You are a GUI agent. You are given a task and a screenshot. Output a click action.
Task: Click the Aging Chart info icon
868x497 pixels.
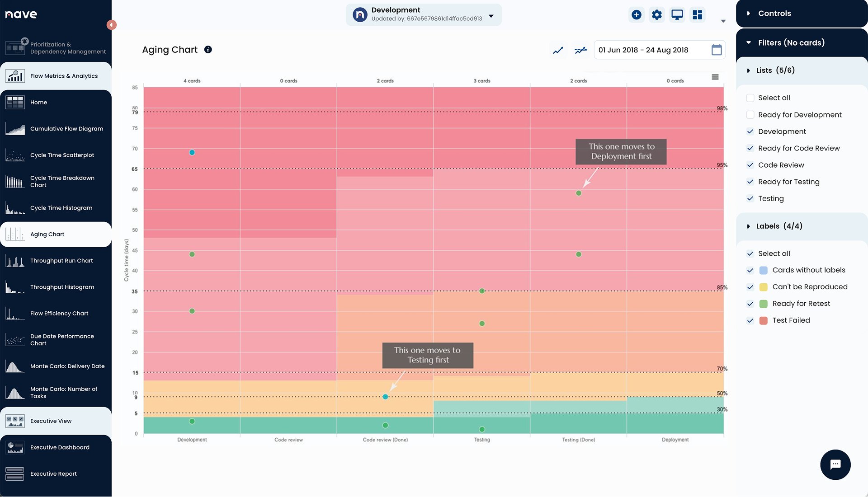(208, 50)
